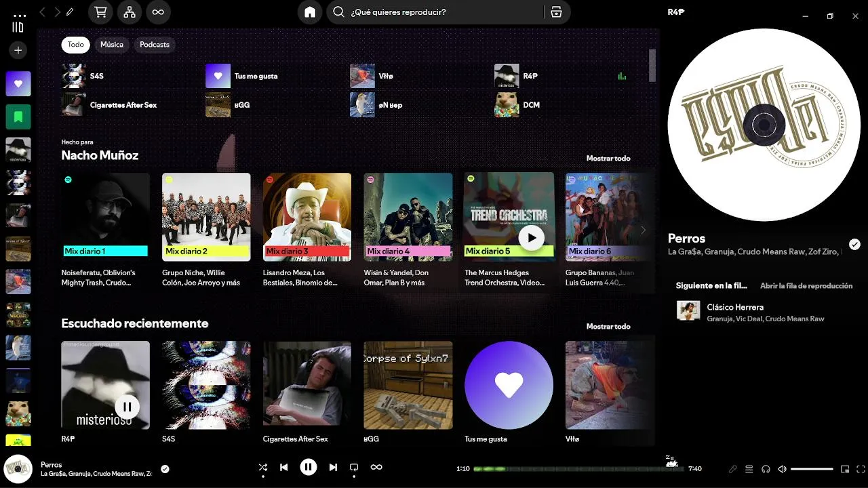Open the 'Corpse of Sylxn7' ʁGG card
This screenshot has width=868, height=488.
click(x=408, y=393)
